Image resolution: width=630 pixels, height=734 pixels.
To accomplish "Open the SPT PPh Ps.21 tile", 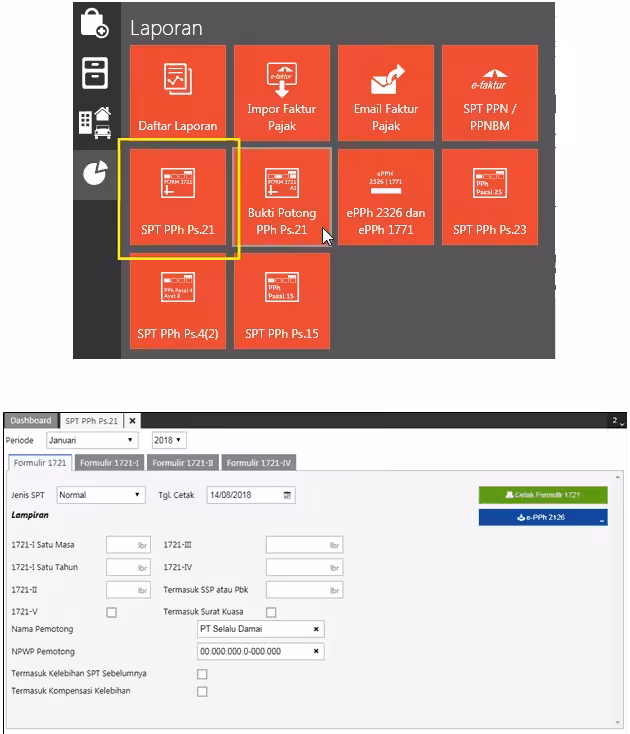I will point(178,197).
